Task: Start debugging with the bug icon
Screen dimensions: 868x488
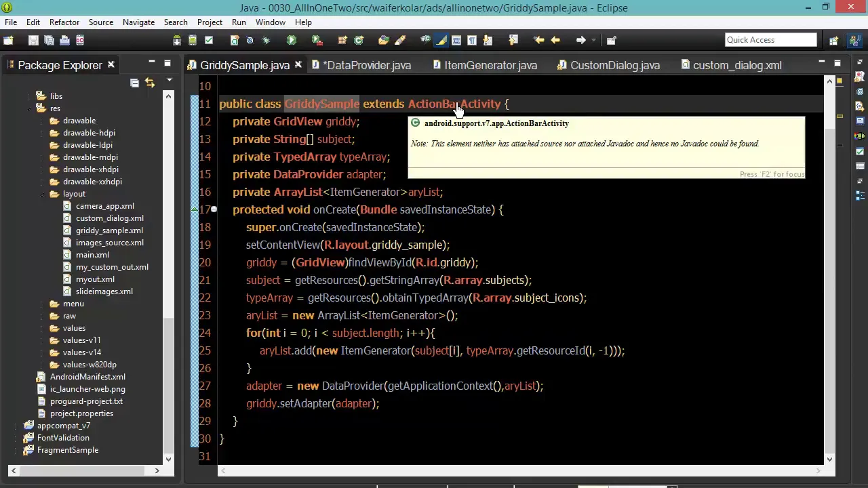Action: tap(266, 40)
